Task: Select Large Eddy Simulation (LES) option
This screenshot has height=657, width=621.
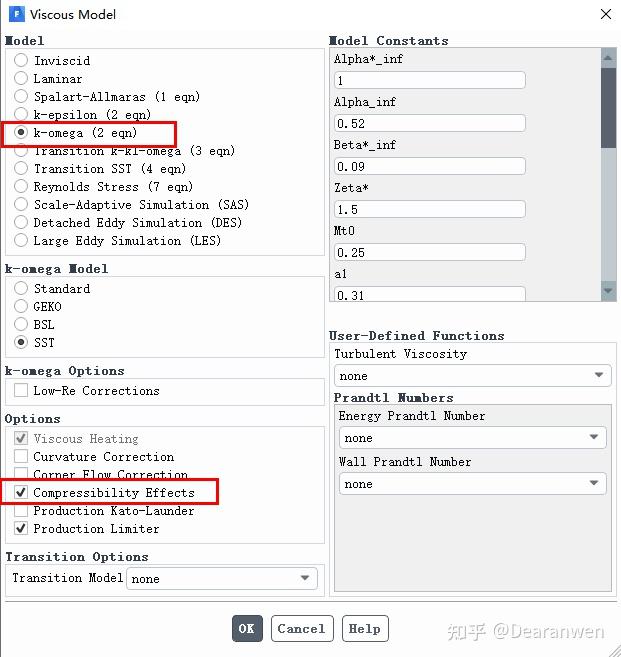Action: coord(21,241)
